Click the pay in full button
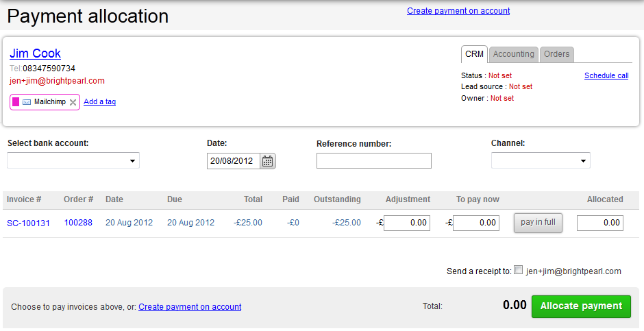644x331 pixels. coord(538,223)
